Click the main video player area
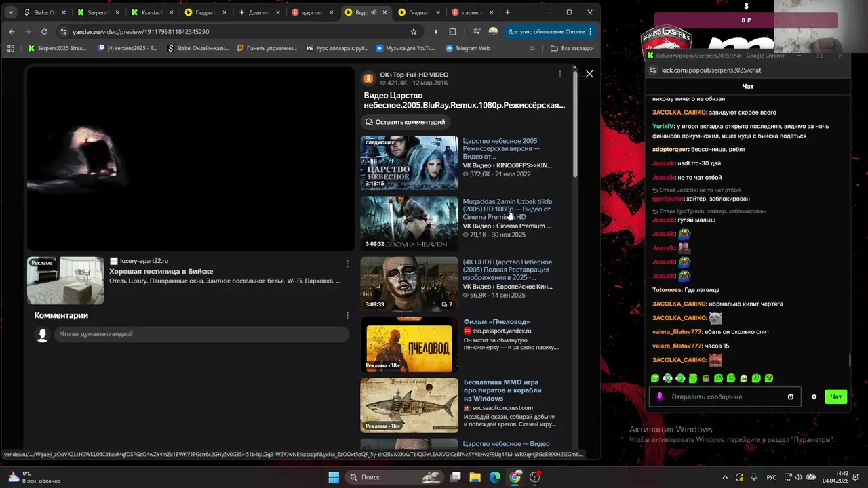The image size is (868, 488). (191, 159)
